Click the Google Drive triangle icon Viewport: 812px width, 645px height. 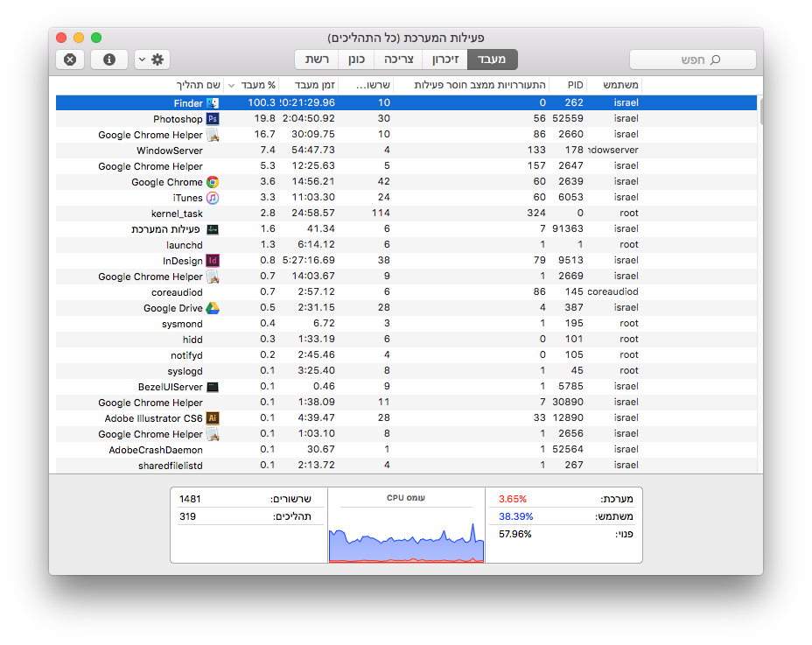click(213, 308)
